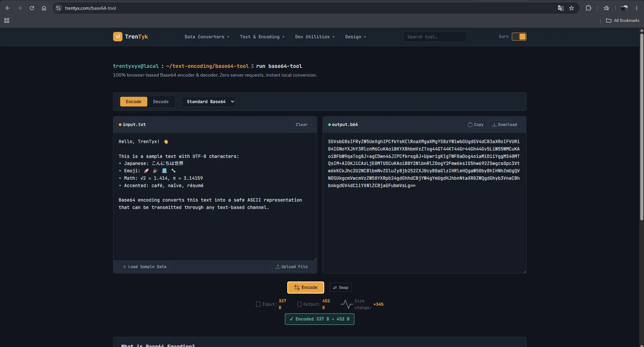Click the Upload File button
The width and height of the screenshot is (644, 347).
(291, 267)
